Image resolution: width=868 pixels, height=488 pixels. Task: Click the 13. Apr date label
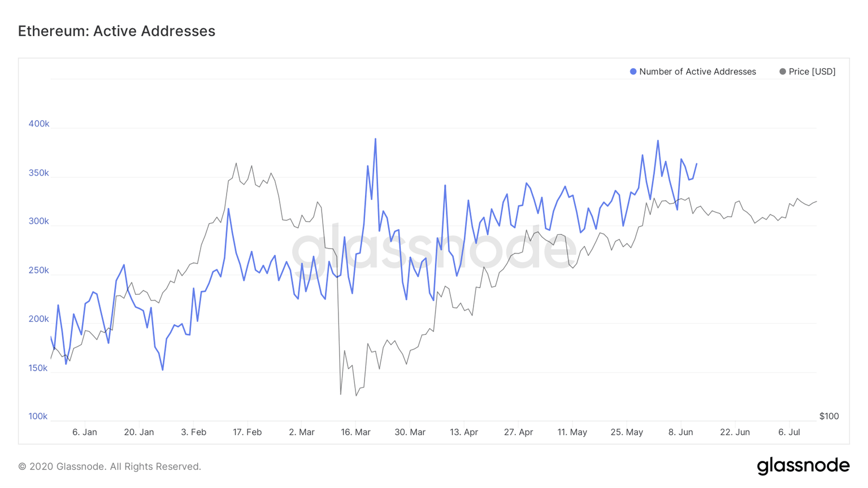click(x=464, y=432)
